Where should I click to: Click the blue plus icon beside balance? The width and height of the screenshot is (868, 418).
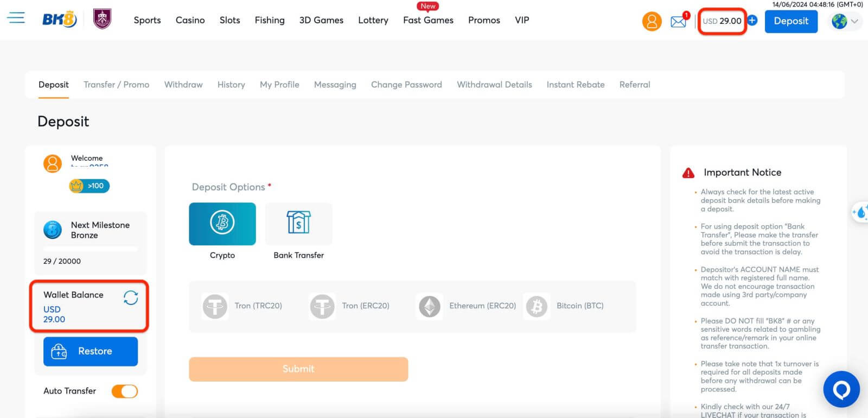coord(752,21)
